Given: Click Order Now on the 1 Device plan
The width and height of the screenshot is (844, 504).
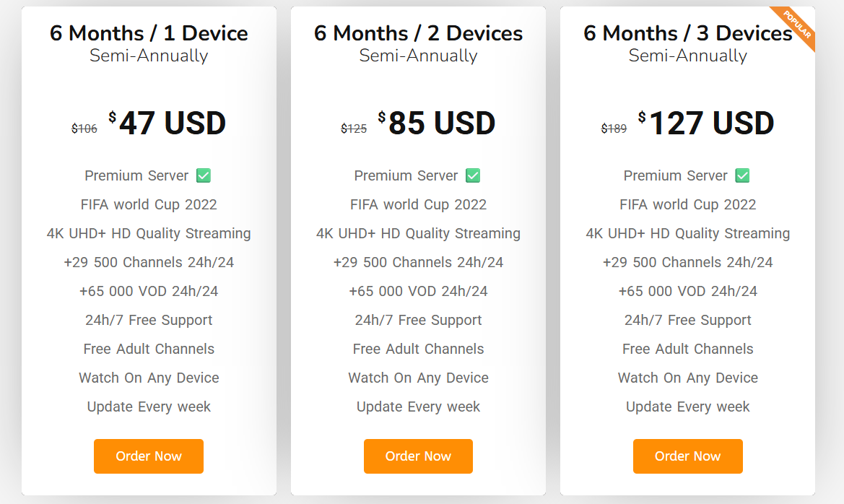Looking at the screenshot, I should (x=148, y=456).
